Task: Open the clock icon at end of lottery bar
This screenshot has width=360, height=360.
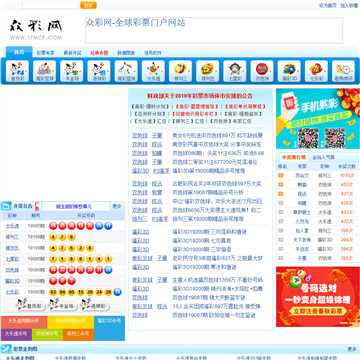Action: (343, 71)
